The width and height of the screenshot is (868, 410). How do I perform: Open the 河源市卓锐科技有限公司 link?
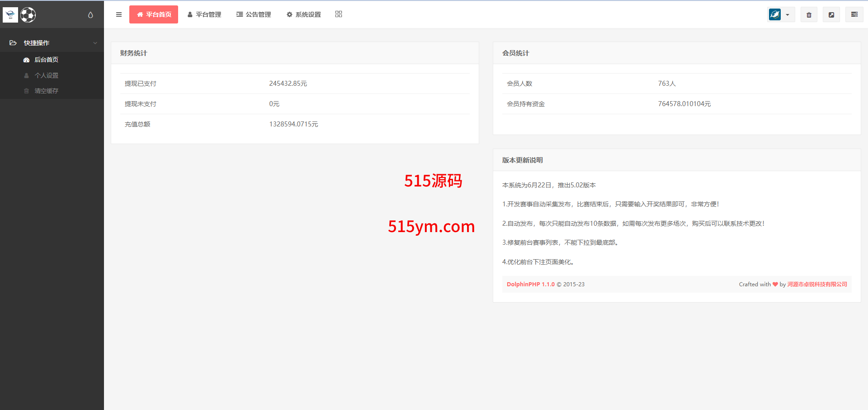point(817,284)
